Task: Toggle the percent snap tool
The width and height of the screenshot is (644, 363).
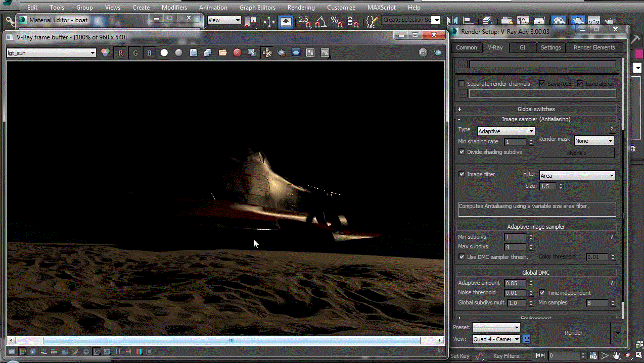Action: tap(337, 22)
